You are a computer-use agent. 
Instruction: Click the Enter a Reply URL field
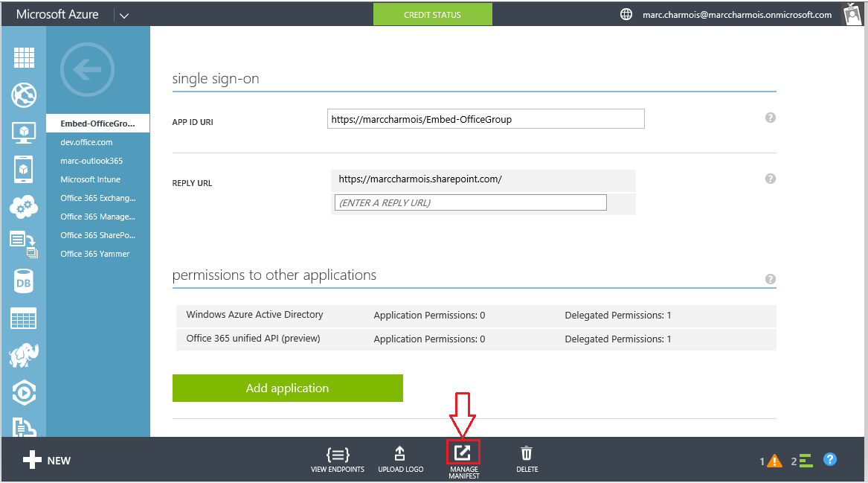471,202
